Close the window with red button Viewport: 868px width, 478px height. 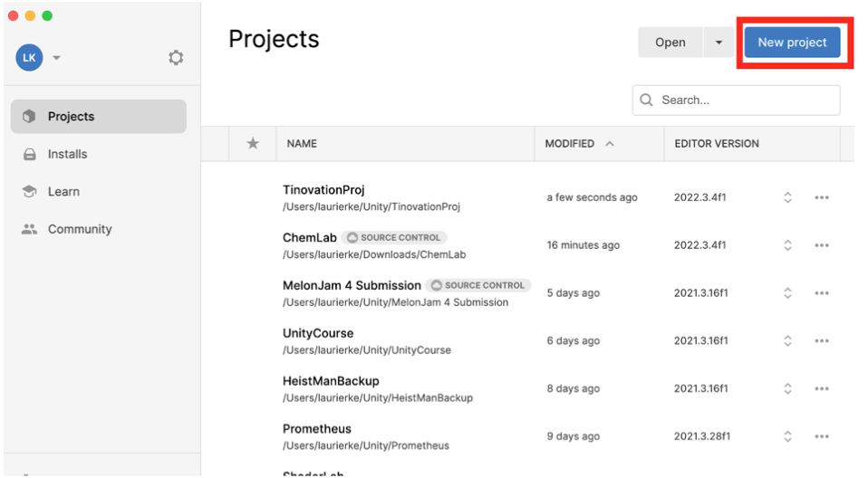point(14,15)
